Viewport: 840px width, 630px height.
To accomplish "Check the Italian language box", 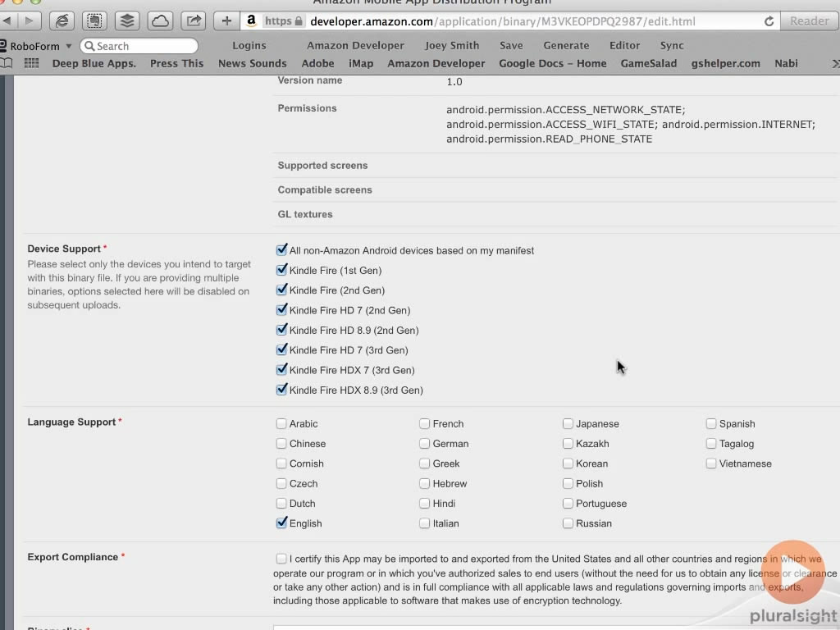I will (424, 523).
